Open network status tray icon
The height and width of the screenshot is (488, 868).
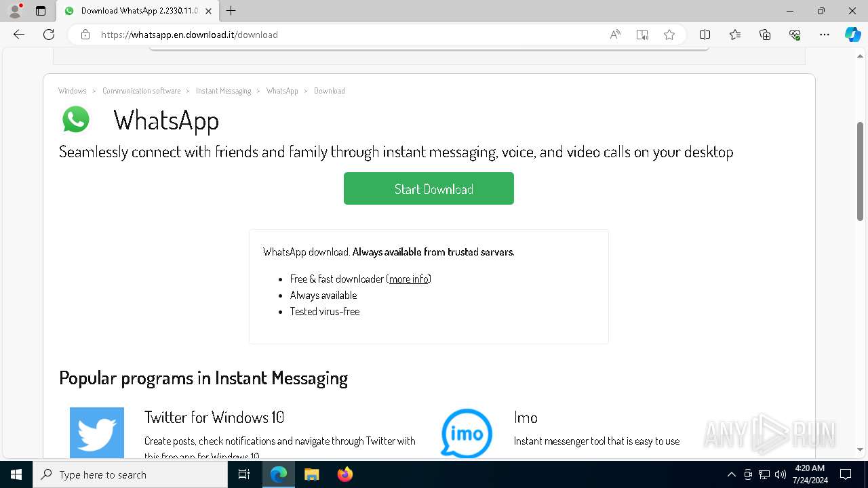click(764, 474)
